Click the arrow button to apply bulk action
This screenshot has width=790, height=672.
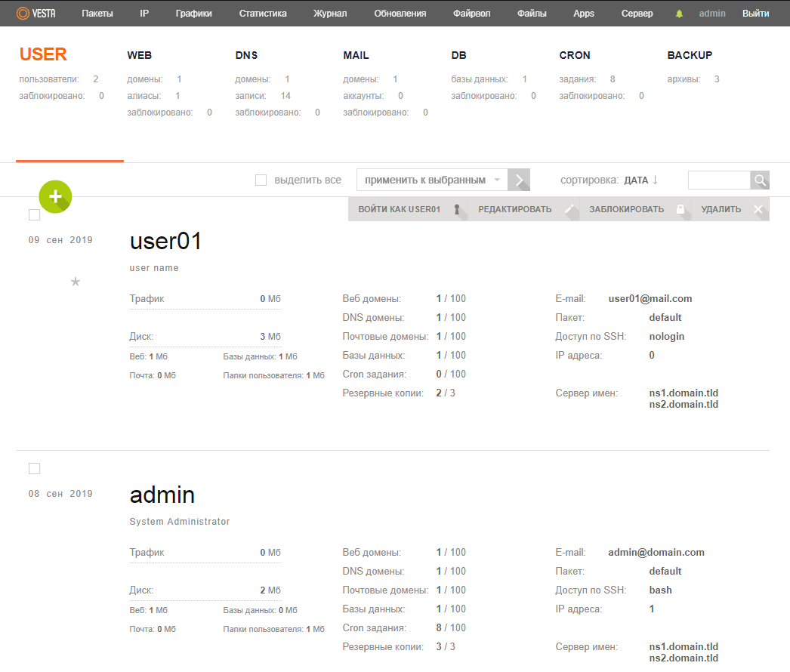[x=519, y=180]
